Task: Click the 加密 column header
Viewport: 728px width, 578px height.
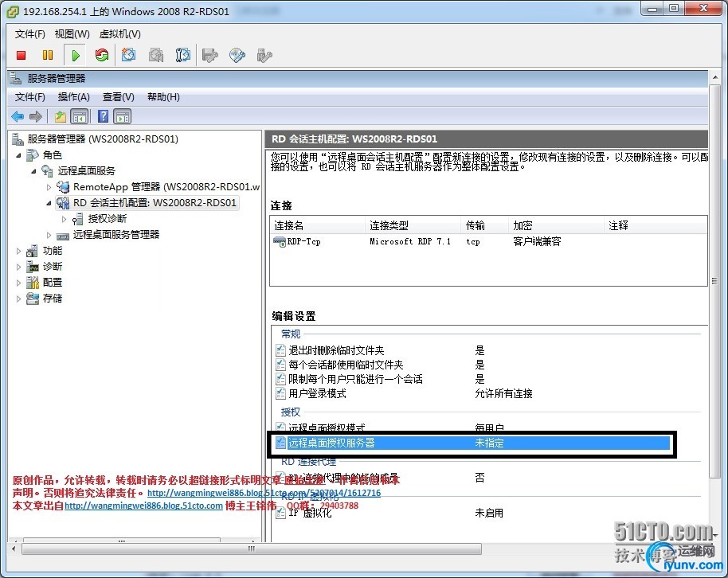Action: (557, 225)
